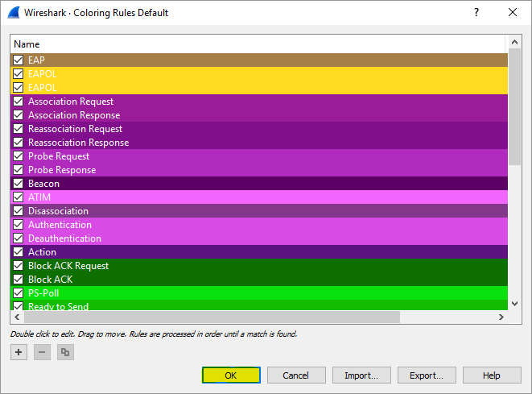Select the Probe Response row
532x394 pixels.
pyautogui.click(x=259, y=169)
